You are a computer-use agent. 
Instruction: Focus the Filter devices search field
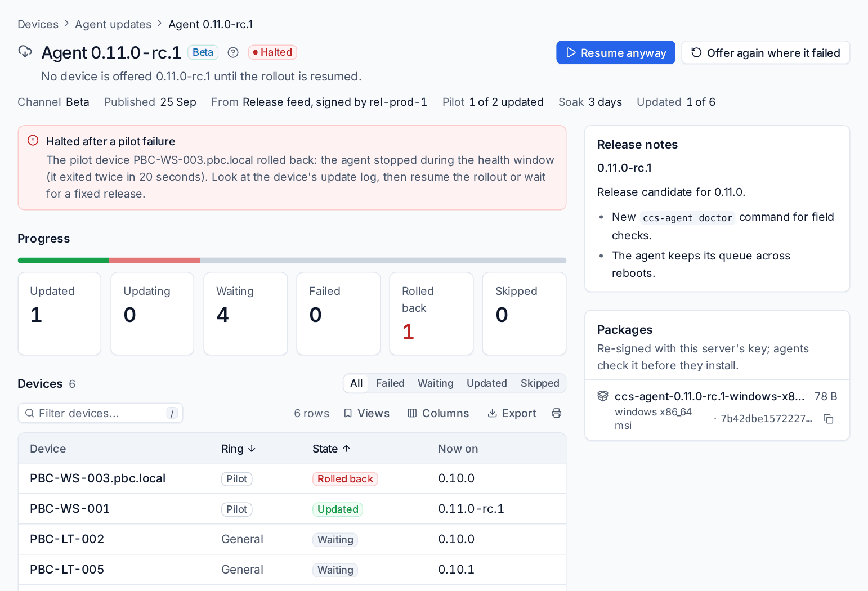(x=101, y=413)
